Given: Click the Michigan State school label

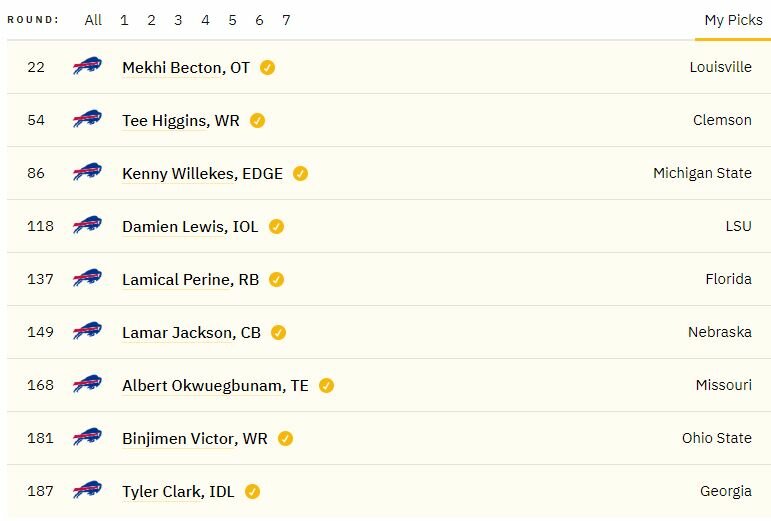Looking at the screenshot, I should [x=702, y=173].
